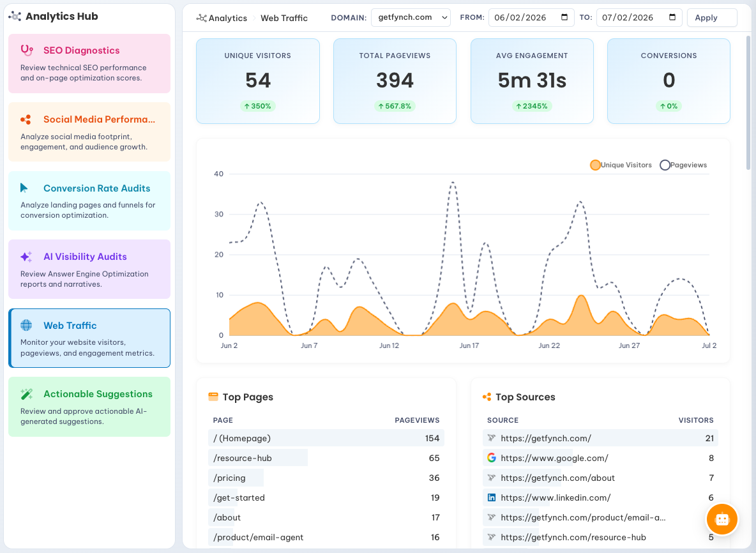Toggle the Pageviews legend series
The height and width of the screenshot is (553, 756).
click(683, 165)
